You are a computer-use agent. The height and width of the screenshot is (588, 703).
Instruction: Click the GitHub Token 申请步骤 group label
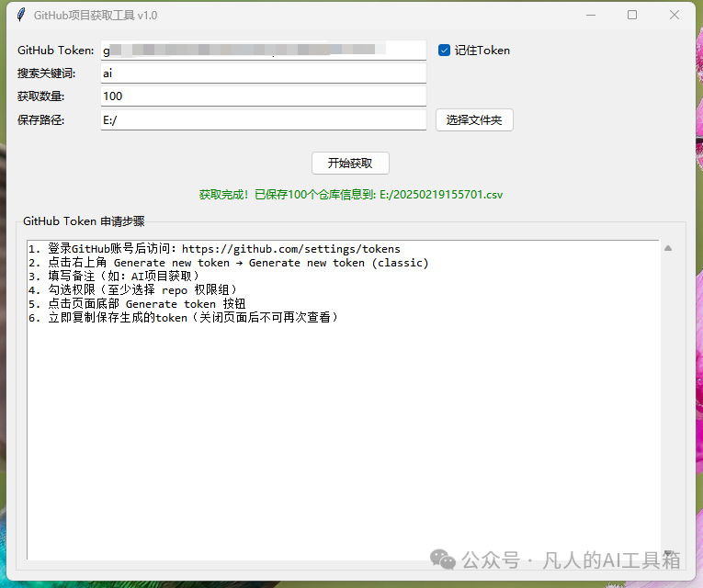pos(84,220)
